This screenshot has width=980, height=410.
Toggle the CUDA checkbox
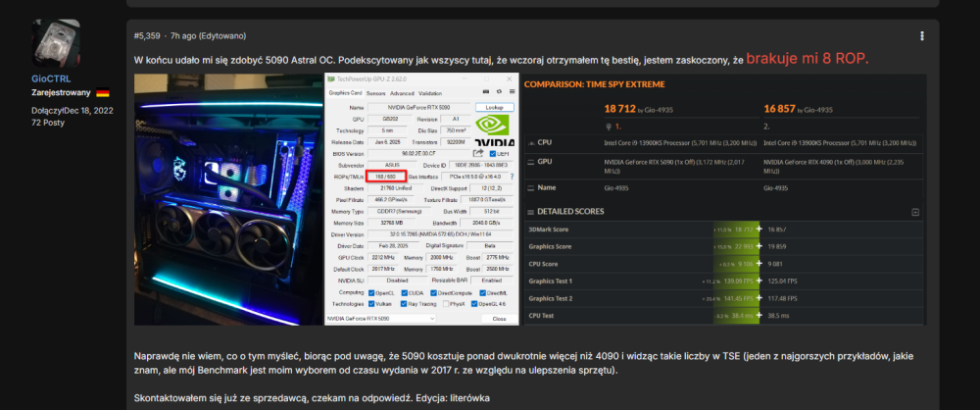[x=405, y=293]
